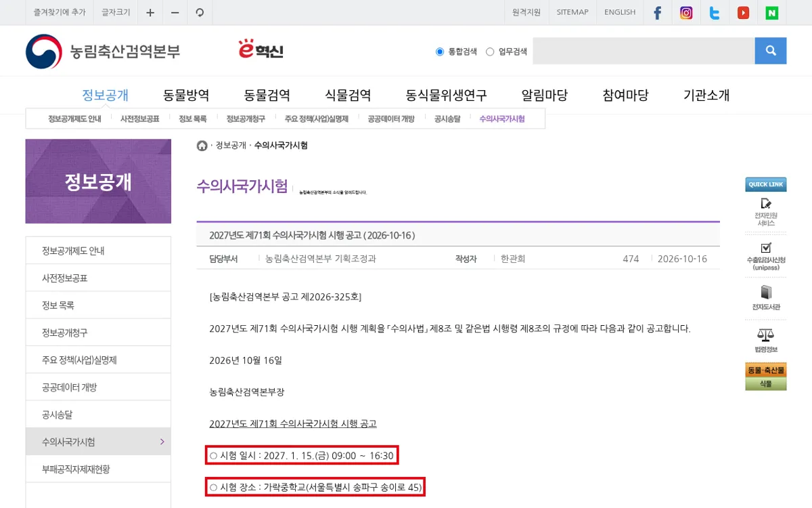Click the e혁신 logo
The image size is (812, 508).
pyautogui.click(x=261, y=50)
